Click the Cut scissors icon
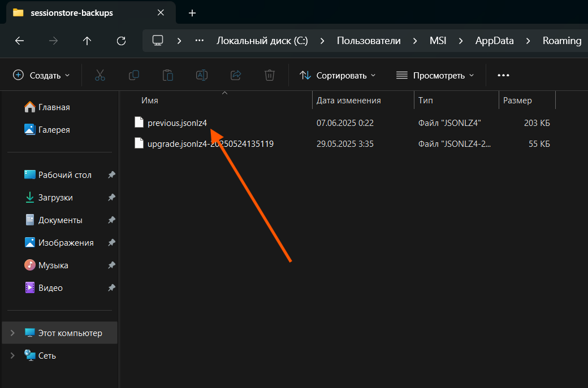 pos(100,75)
